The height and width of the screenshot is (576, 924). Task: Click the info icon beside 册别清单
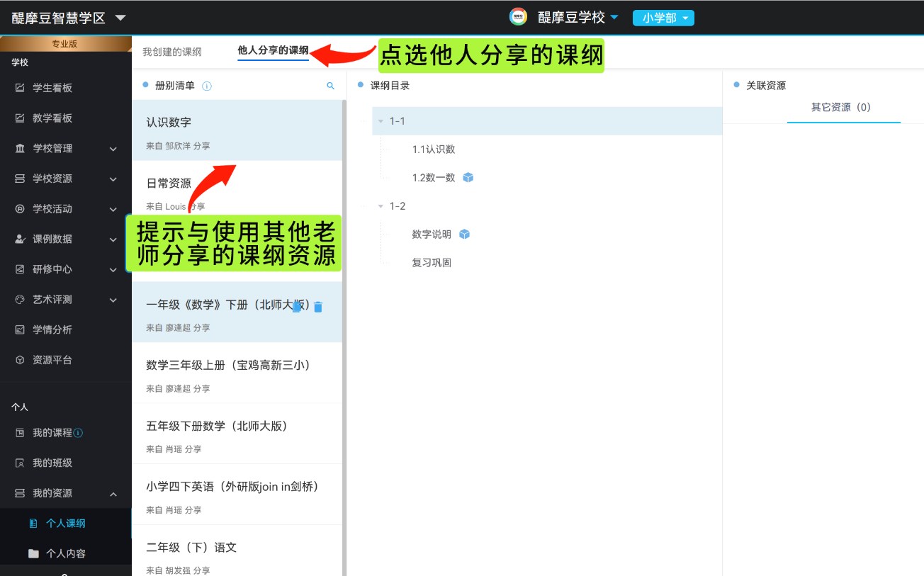click(x=207, y=86)
